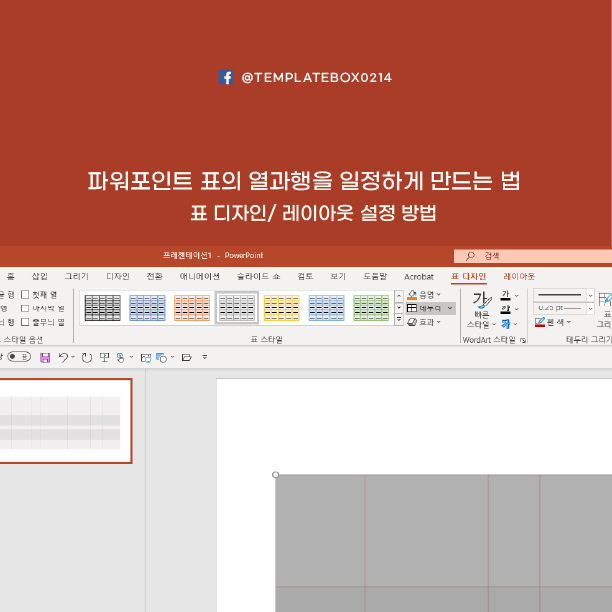
Task: Apply the yellow table style
Action: 281,308
